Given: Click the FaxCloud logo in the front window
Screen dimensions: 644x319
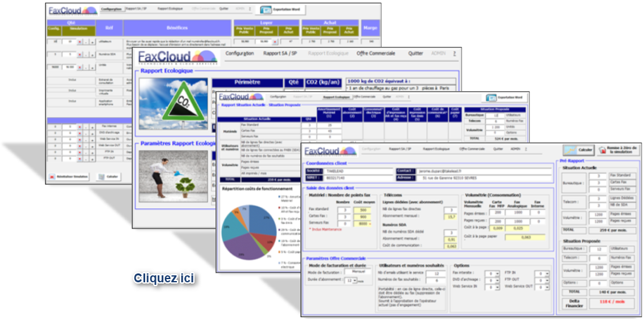Looking at the screenshot, I should pos(331,151).
